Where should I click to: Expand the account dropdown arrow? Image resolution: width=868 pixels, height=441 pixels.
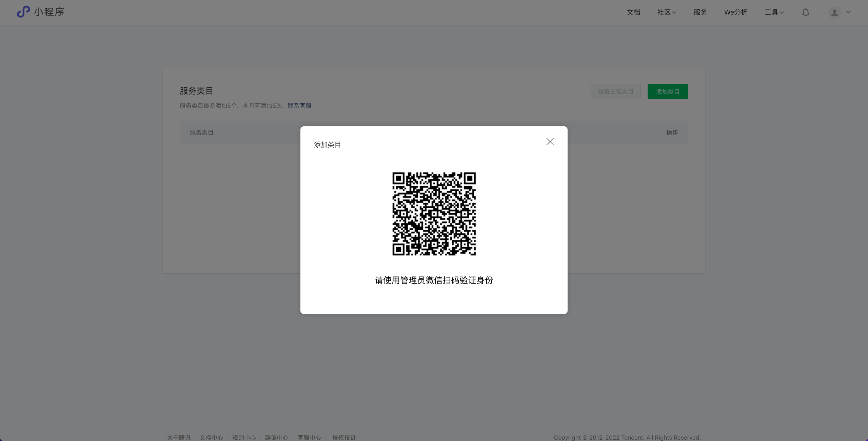848,12
